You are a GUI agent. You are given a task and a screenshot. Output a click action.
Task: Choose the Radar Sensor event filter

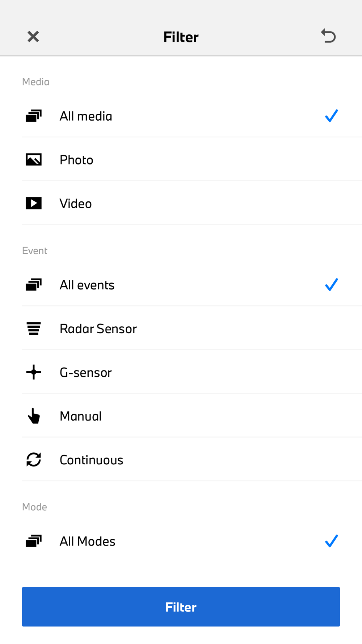192,329
